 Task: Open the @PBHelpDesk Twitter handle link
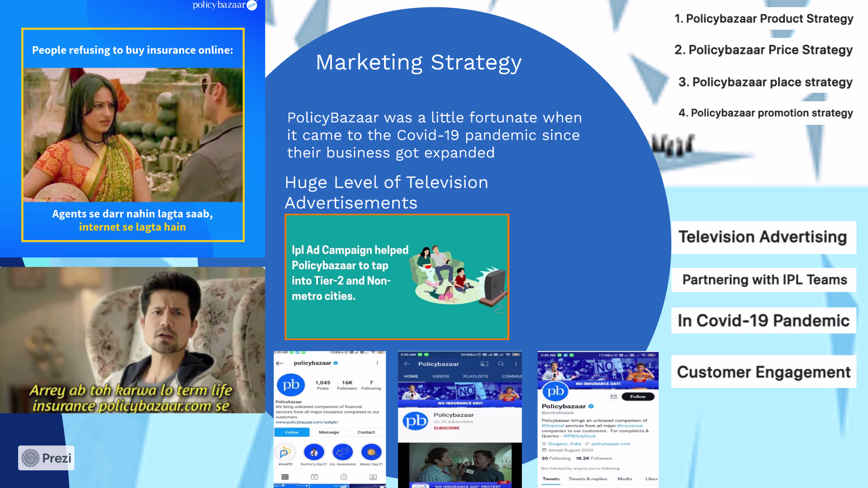pyautogui.click(x=579, y=436)
